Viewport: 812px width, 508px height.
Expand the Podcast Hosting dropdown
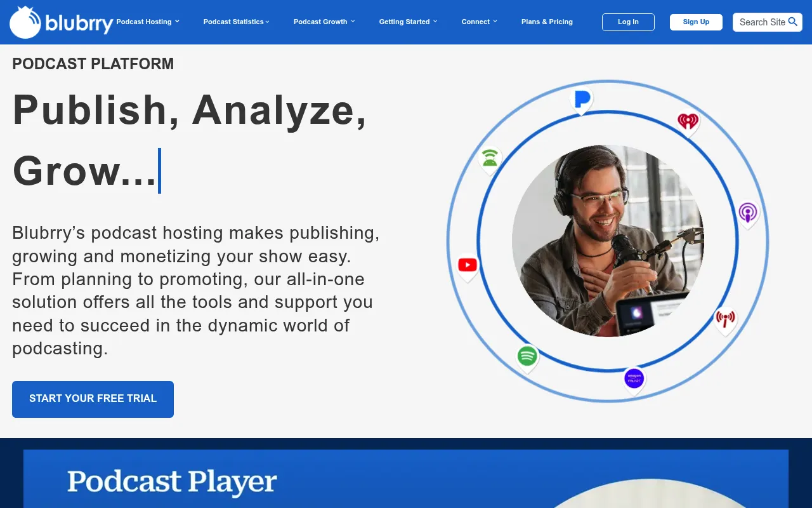[x=147, y=22]
